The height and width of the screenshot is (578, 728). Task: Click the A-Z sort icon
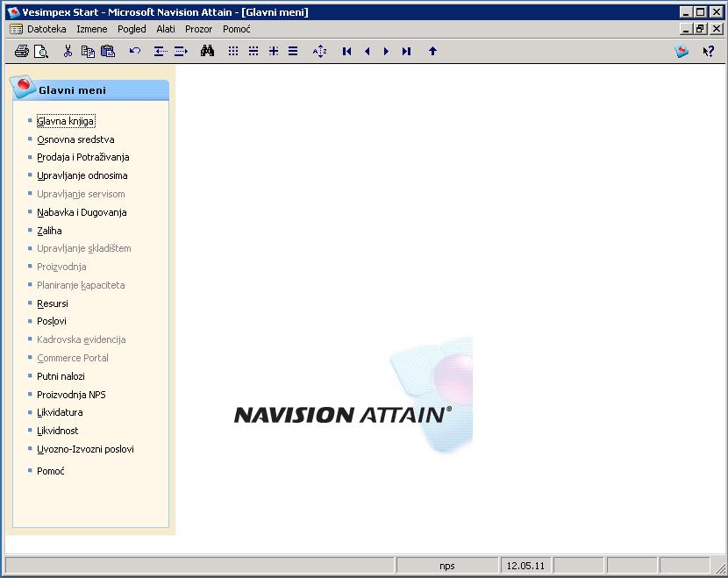pyautogui.click(x=319, y=51)
